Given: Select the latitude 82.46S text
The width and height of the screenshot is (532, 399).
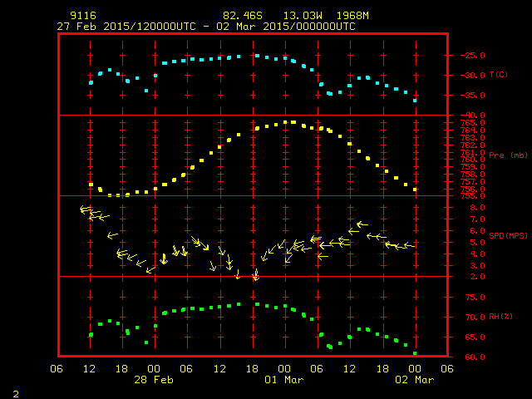Looking at the screenshot, I should (x=243, y=16).
